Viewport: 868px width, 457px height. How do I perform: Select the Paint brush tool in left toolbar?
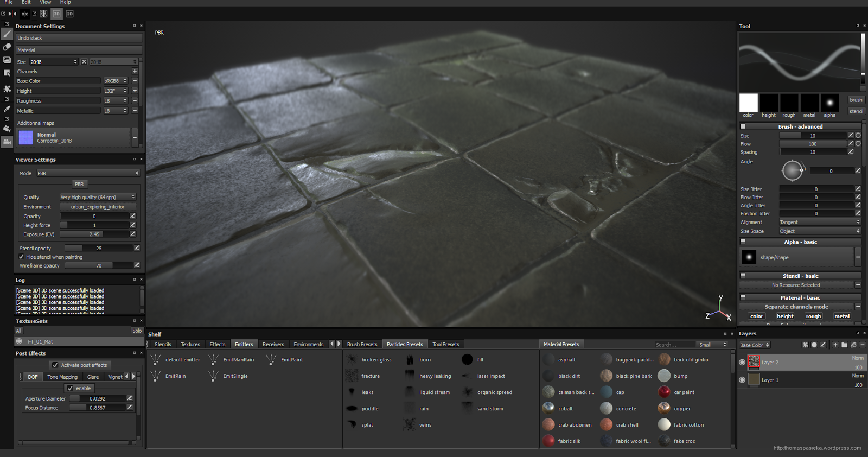7,34
